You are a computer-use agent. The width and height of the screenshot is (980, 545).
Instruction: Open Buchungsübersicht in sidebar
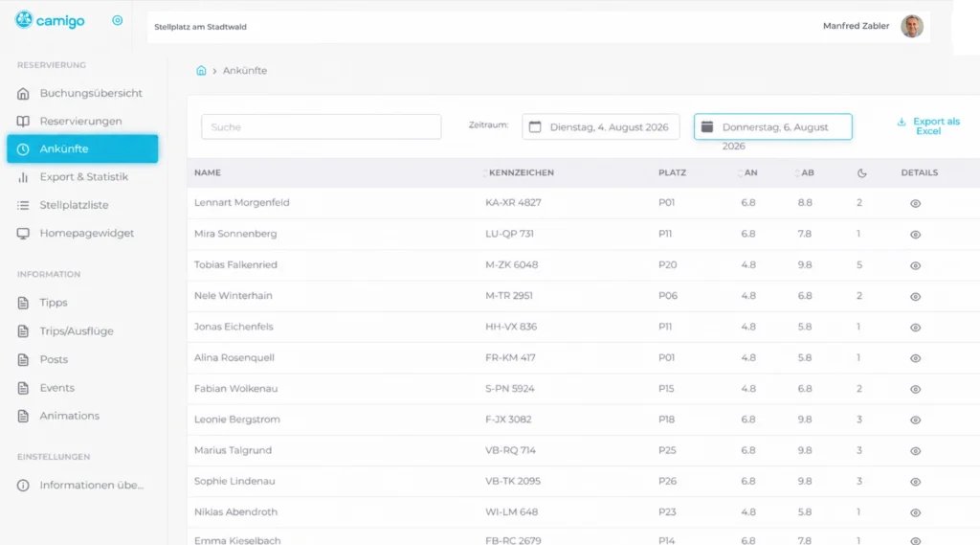82,93
